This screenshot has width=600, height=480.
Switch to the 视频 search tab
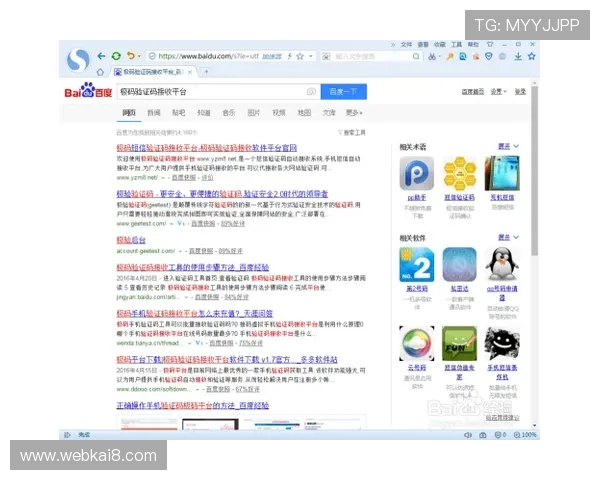pos(279,113)
